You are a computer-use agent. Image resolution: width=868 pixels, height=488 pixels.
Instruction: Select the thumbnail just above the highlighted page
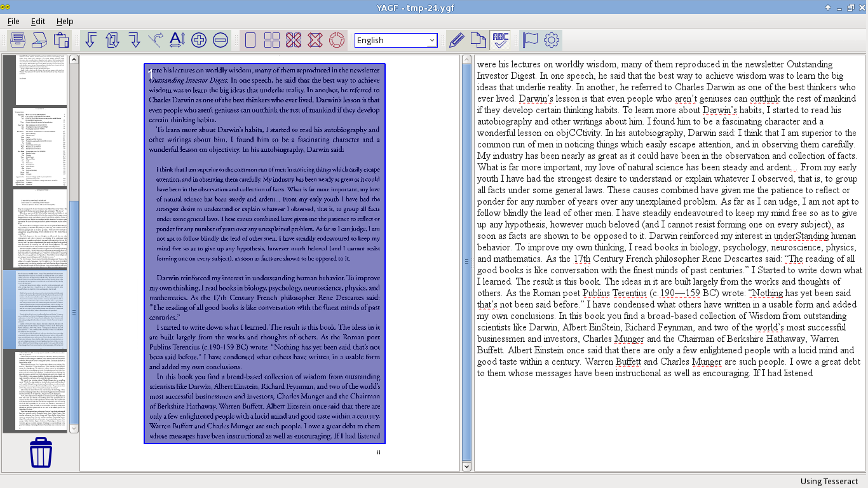point(41,229)
